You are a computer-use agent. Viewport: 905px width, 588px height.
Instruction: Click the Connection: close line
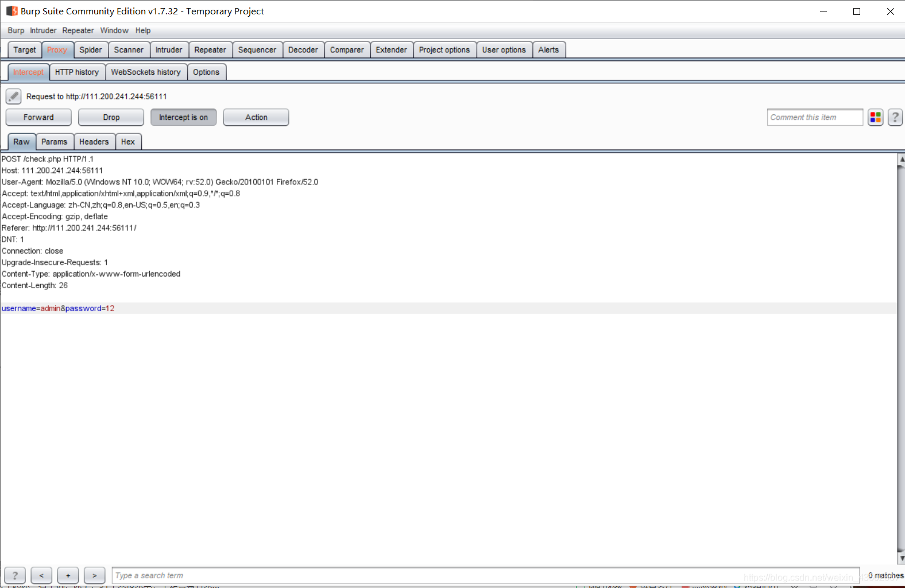coord(33,251)
